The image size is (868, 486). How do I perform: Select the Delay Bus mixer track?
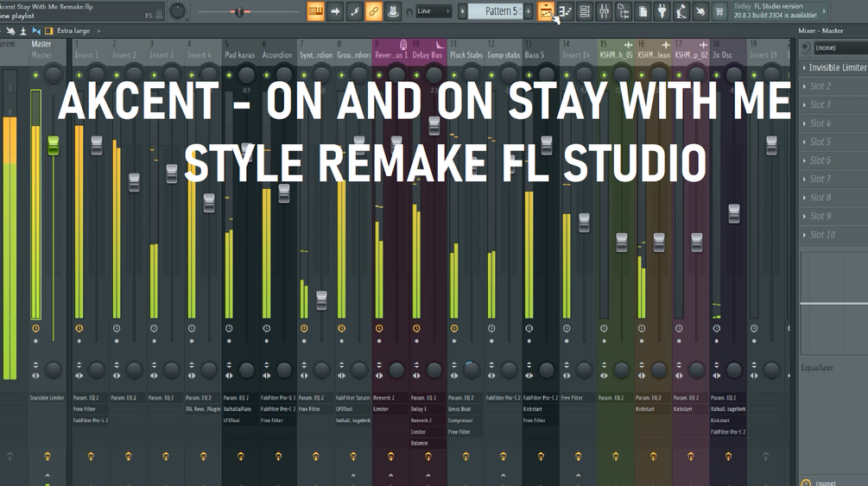(428, 54)
